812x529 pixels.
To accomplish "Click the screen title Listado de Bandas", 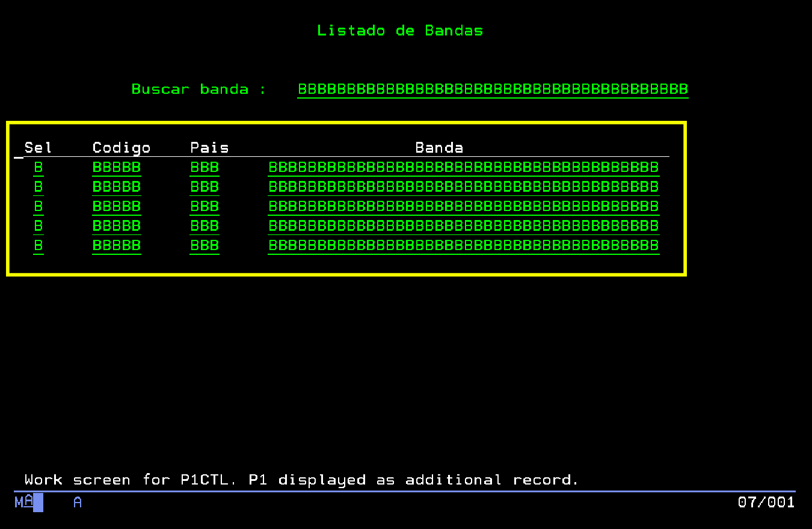I will click(x=400, y=30).
